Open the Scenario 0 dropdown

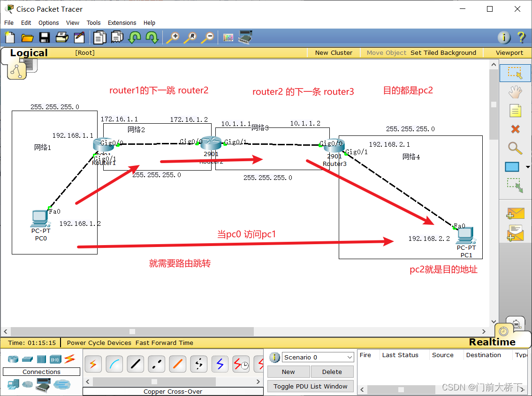(x=318, y=358)
